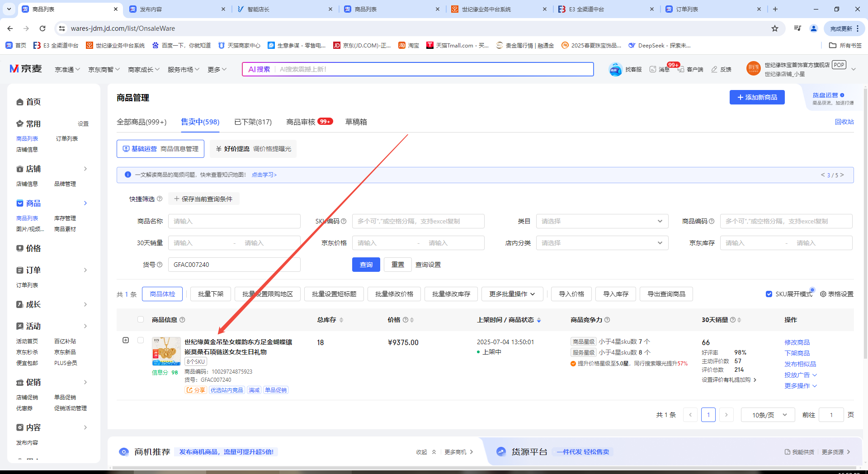868x474 pixels.
Task: Open the 类目 category dropdown
Action: click(x=602, y=221)
